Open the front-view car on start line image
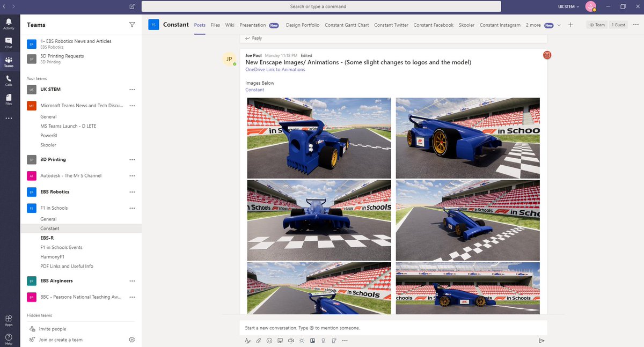This screenshot has height=347, width=644. click(319, 220)
